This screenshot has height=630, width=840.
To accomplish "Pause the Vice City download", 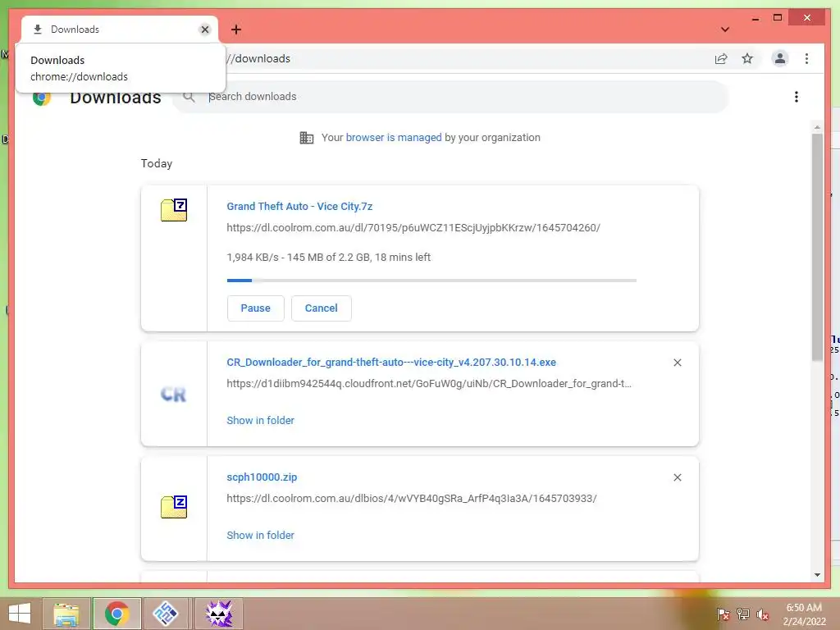I will pos(256,308).
